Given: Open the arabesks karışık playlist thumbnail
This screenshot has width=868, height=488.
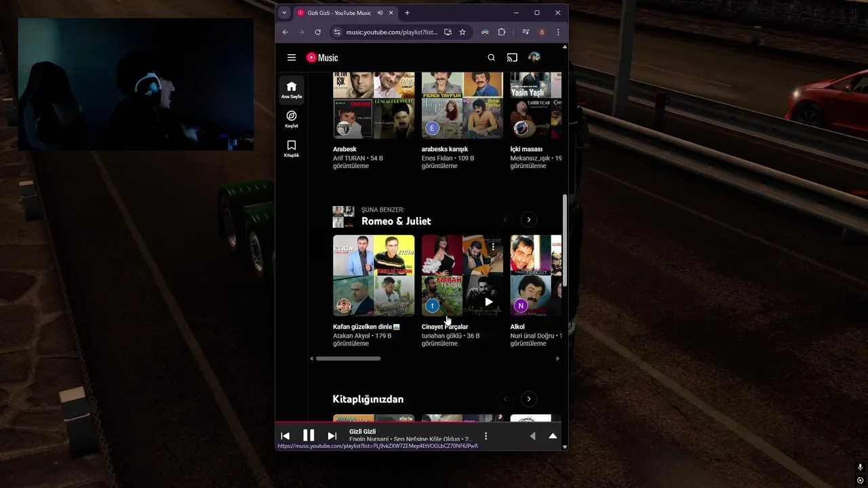Looking at the screenshot, I should (462, 105).
